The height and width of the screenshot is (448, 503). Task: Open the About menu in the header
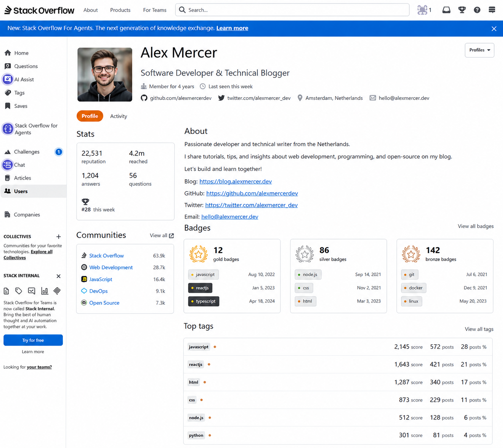(x=91, y=10)
